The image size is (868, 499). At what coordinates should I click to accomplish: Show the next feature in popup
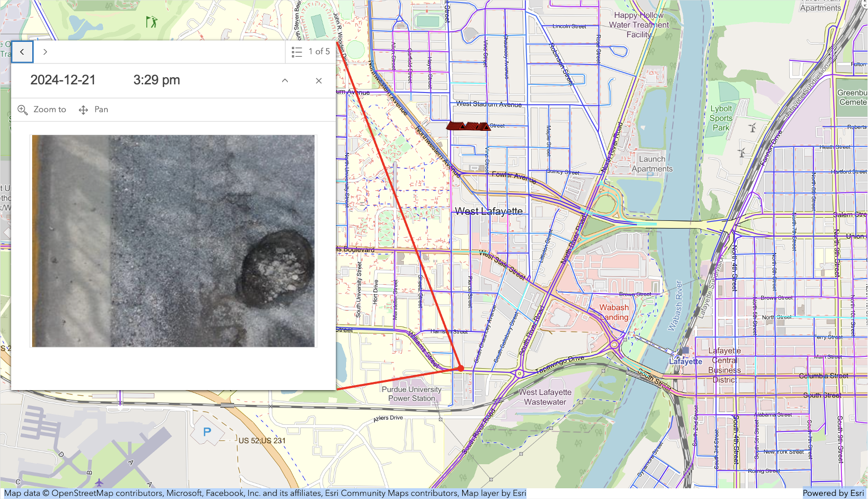pos(45,52)
